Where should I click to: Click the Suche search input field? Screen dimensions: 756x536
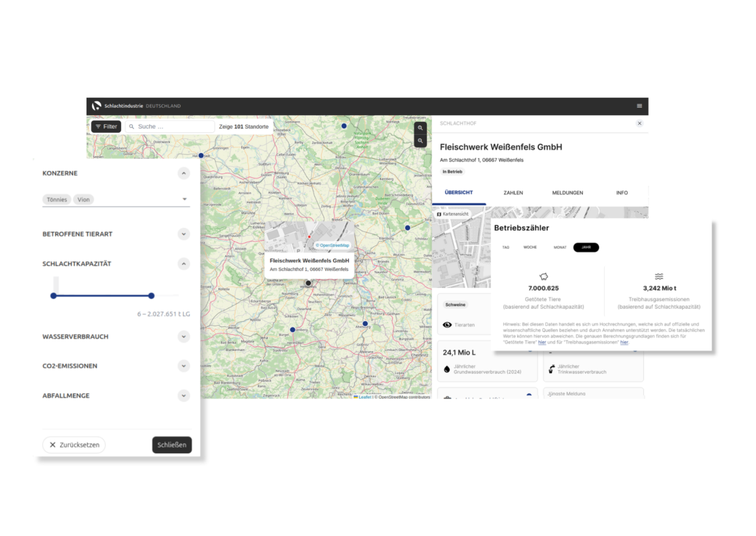click(x=169, y=126)
